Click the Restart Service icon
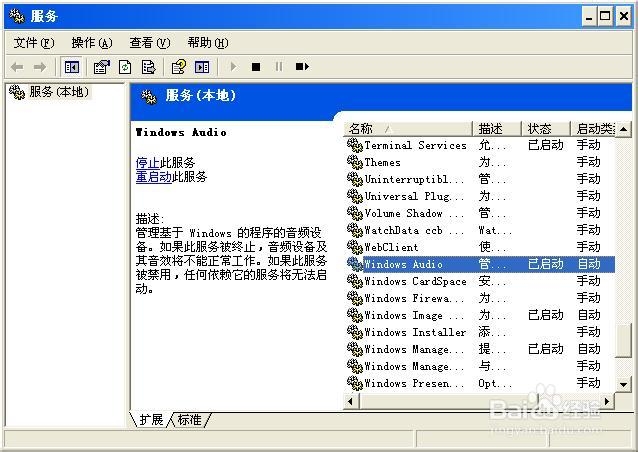Viewport: 638px width, 452px height. point(302,66)
